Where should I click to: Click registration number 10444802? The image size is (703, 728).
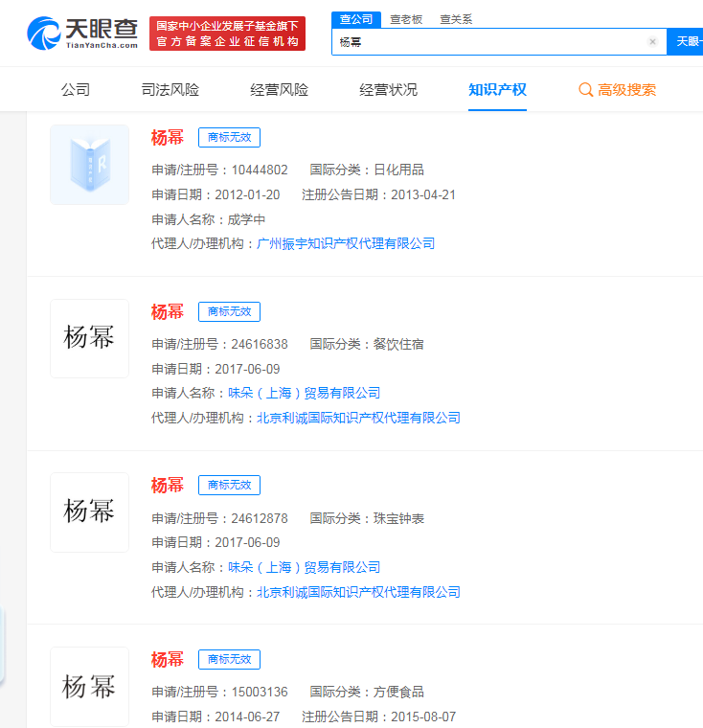(x=260, y=170)
